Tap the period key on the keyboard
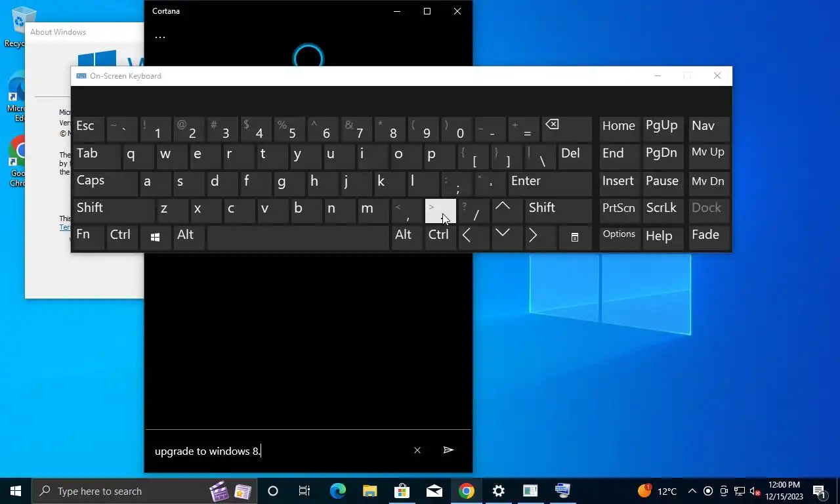Screen dimensions: 840x504 [x=440, y=211]
